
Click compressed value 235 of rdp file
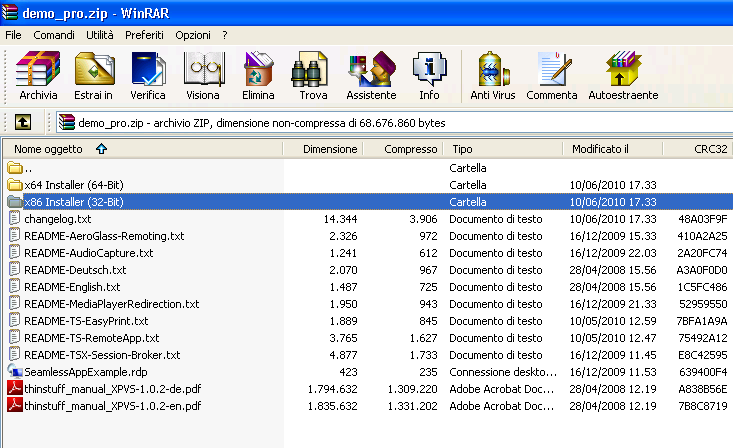coord(428,372)
